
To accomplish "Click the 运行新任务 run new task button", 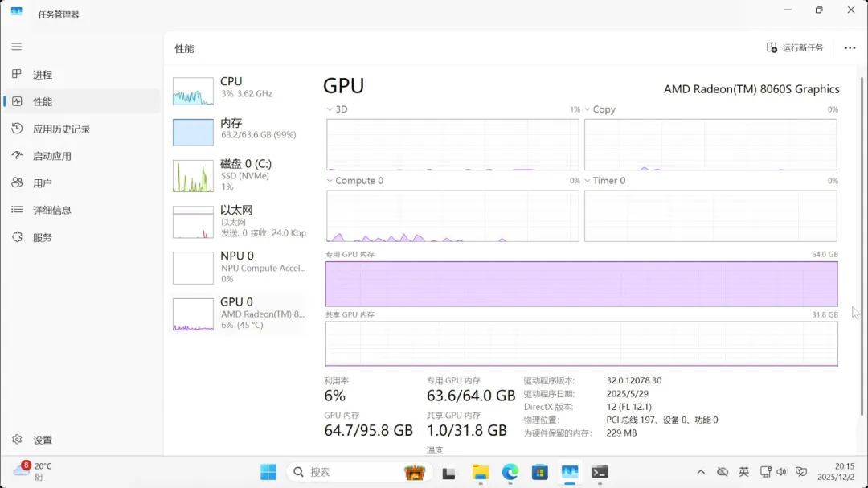I will click(795, 48).
